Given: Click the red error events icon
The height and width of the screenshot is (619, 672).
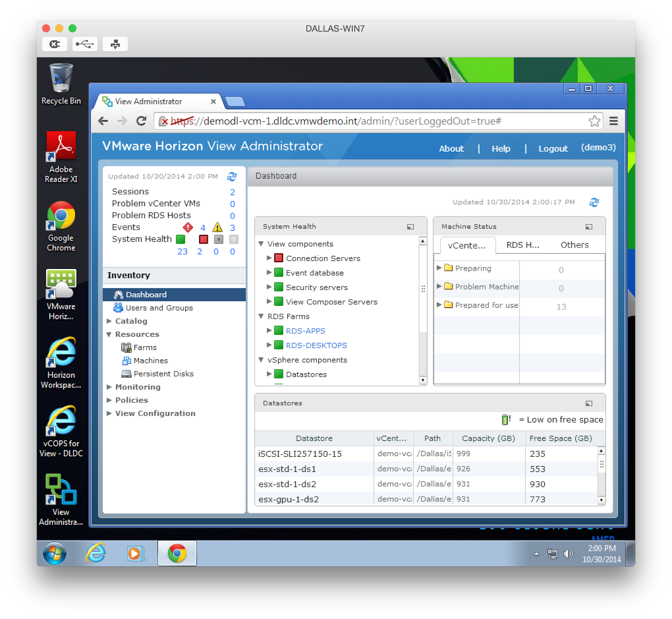Looking at the screenshot, I should pos(188,227).
